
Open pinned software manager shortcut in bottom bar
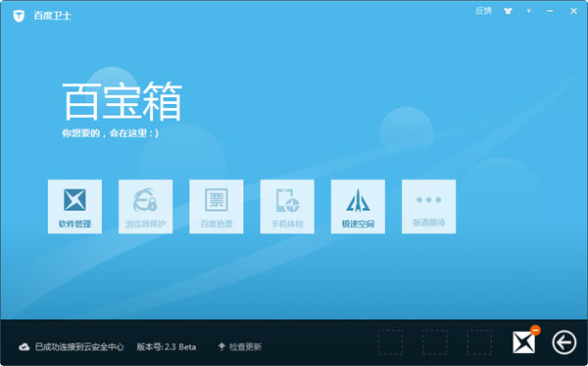pos(523,342)
